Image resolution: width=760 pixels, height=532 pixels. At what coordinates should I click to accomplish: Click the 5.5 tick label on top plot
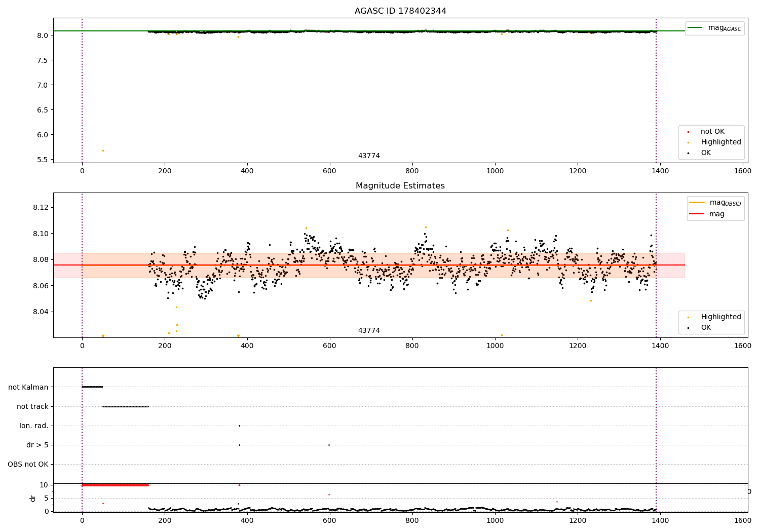tap(43, 160)
